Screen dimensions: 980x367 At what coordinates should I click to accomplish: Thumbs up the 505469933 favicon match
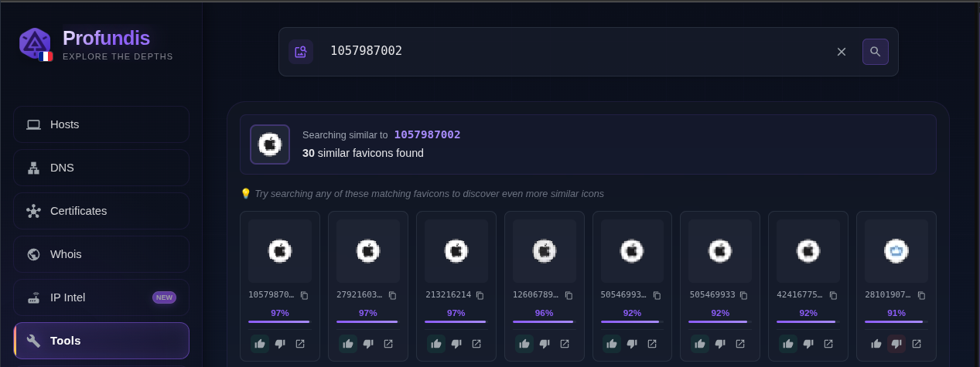(x=700, y=344)
